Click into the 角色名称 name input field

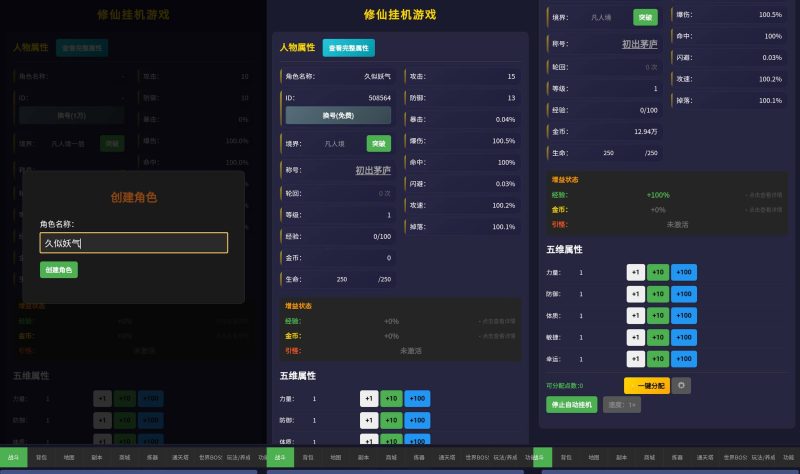[x=134, y=243]
